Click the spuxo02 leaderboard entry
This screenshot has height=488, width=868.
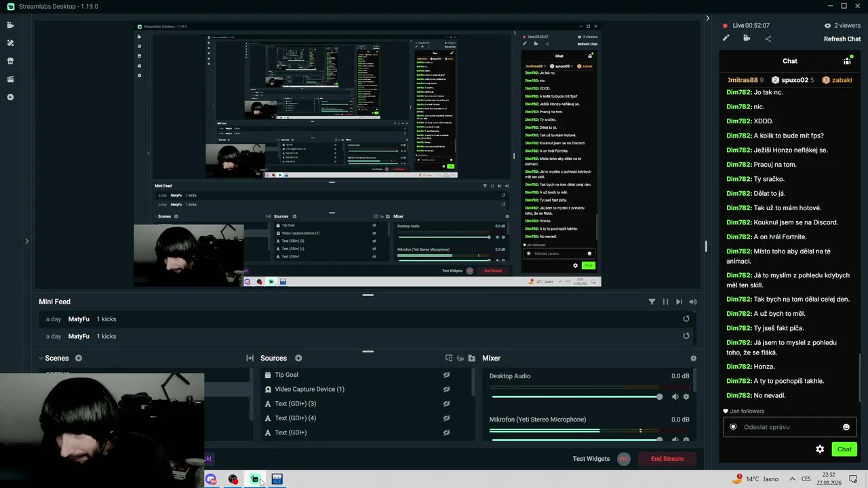pyautogui.click(x=793, y=80)
